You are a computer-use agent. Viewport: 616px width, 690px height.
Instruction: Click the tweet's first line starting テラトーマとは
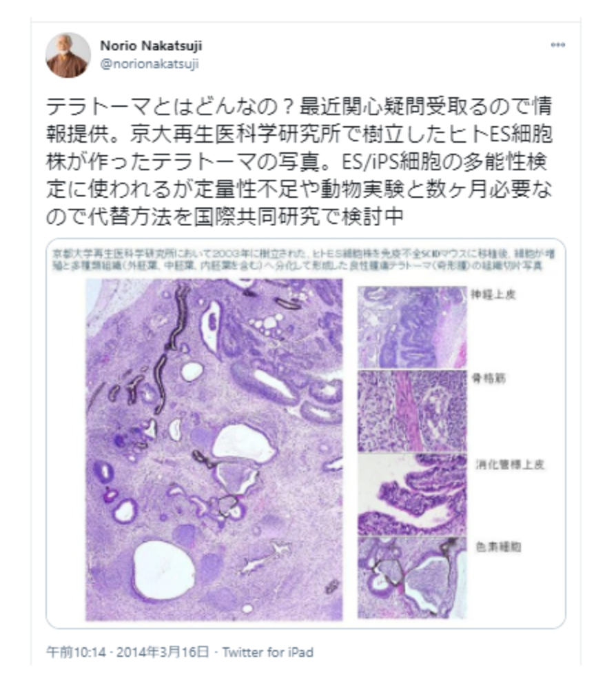click(299, 106)
